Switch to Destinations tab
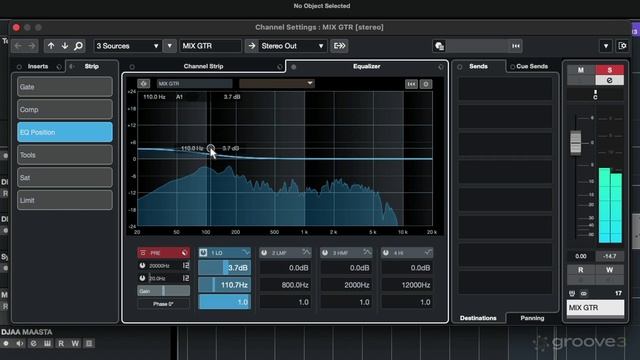The width and height of the screenshot is (640, 360). (478, 318)
